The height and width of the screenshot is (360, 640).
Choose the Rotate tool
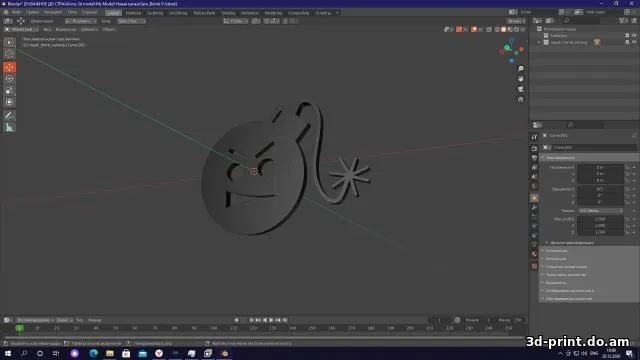[x=9, y=79]
